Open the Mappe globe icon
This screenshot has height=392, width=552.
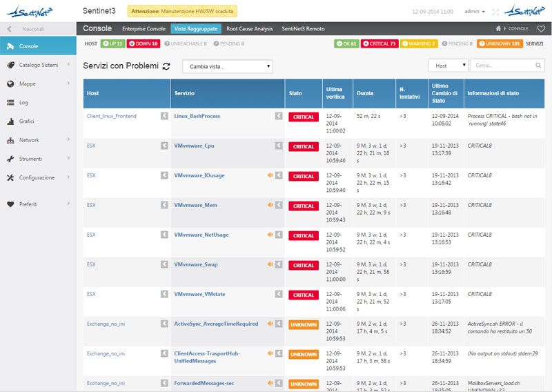point(10,84)
